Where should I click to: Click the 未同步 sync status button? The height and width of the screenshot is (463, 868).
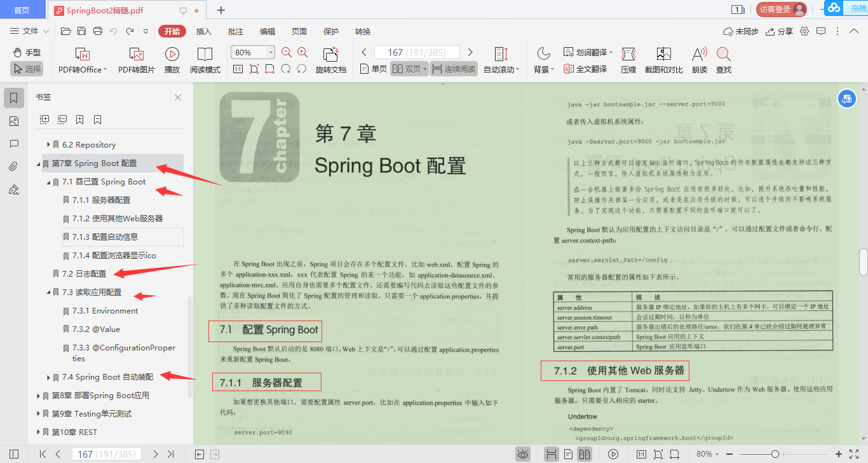coord(741,31)
